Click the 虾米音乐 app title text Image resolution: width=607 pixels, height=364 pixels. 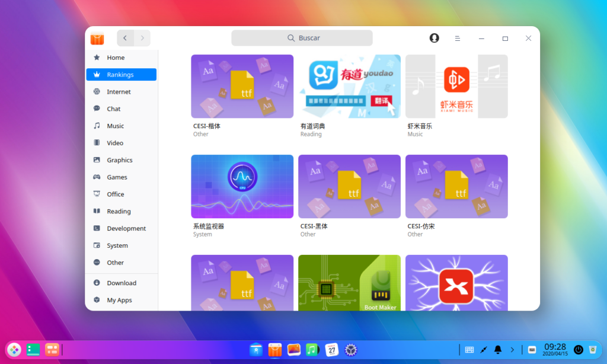pos(420,126)
